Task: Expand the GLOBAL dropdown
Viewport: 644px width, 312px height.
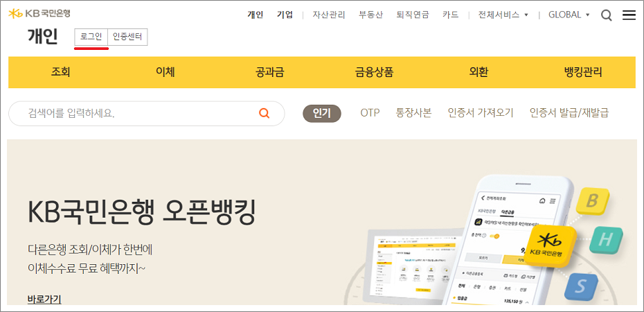Action: pyautogui.click(x=569, y=15)
